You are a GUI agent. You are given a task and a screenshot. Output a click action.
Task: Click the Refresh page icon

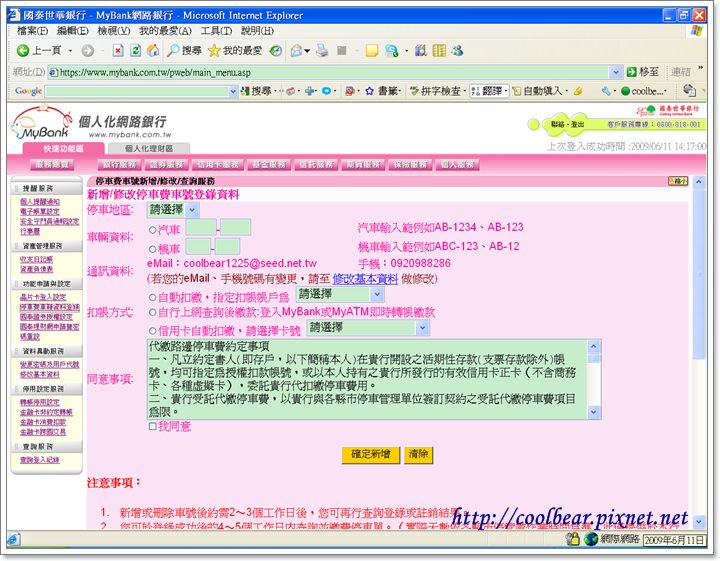pos(135,50)
